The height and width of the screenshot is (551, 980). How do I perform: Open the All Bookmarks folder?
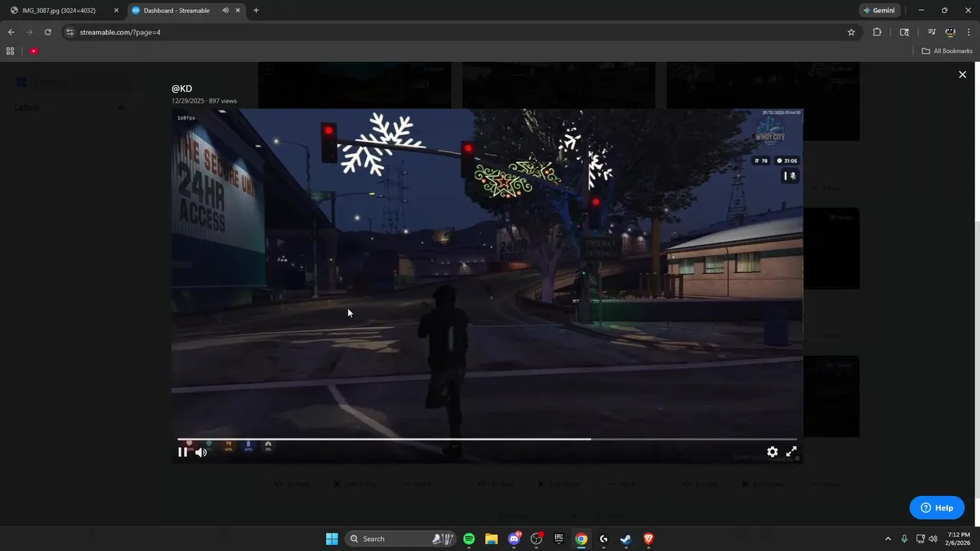click(x=947, y=51)
